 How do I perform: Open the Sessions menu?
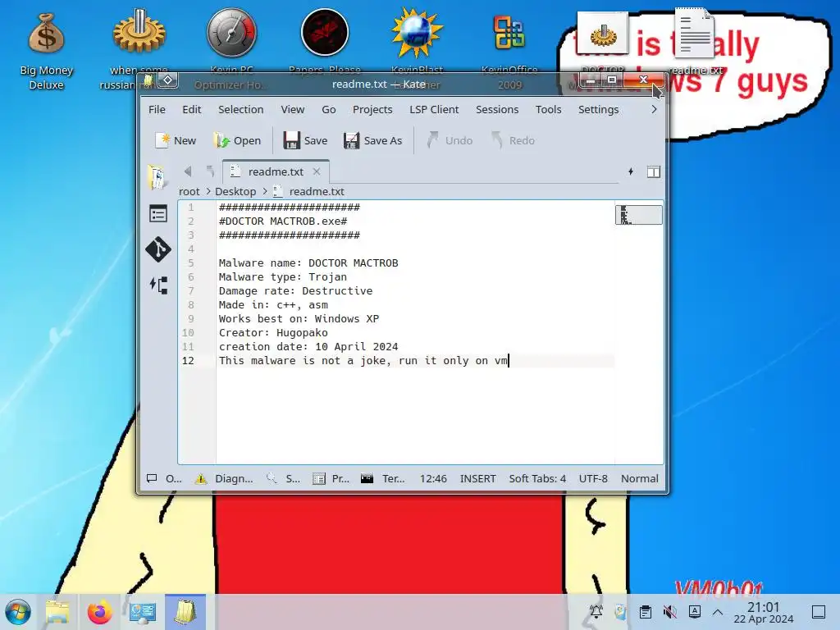click(497, 109)
